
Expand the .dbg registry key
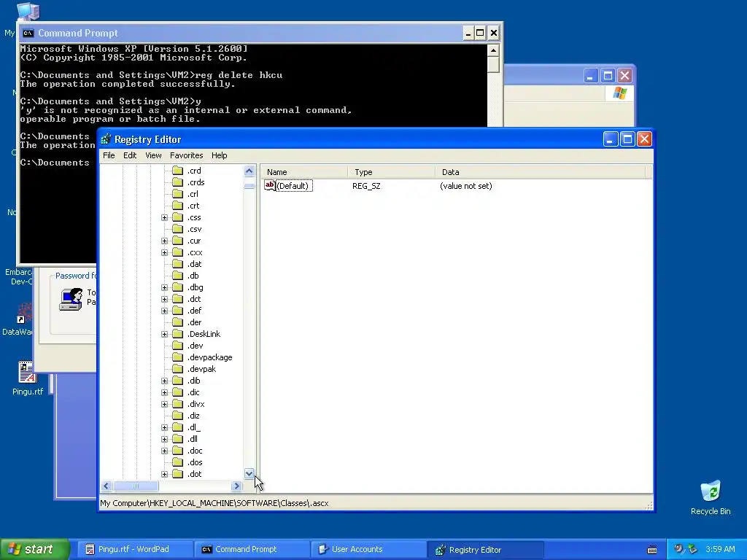pos(164,287)
